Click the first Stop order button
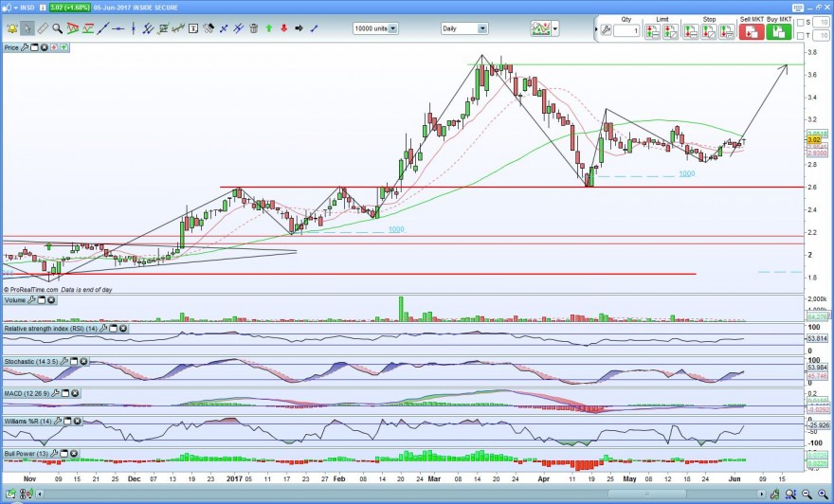The image size is (834, 504). point(690,32)
